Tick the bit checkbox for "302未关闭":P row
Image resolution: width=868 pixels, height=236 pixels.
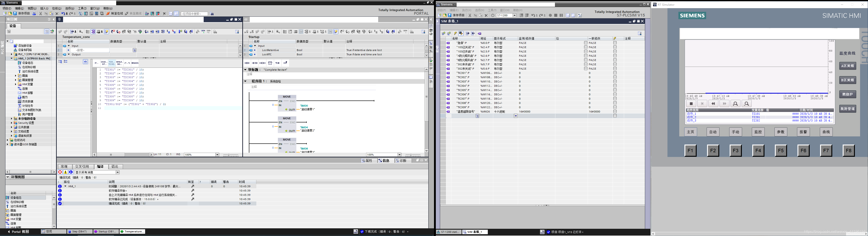(586, 69)
